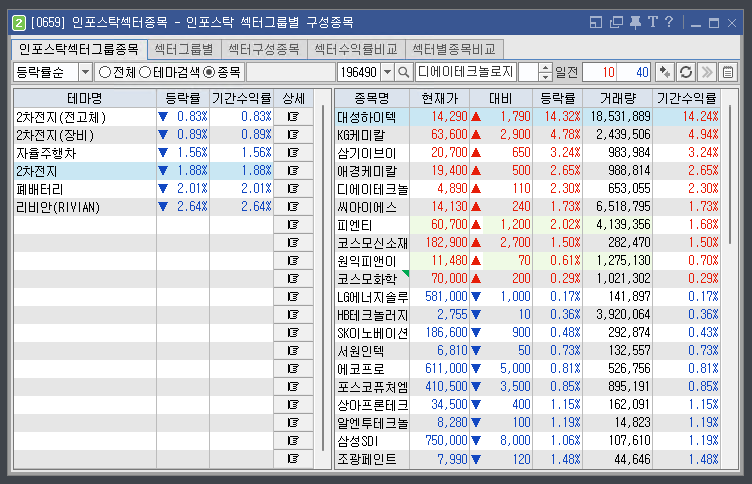This screenshot has height=484, width=752.
Task: Select 애경케미칼 stock row
Action: coord(528,171)
